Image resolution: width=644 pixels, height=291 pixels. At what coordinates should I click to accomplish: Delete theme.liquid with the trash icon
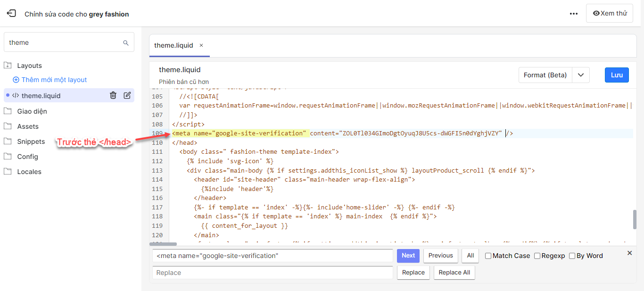point(113,95)
